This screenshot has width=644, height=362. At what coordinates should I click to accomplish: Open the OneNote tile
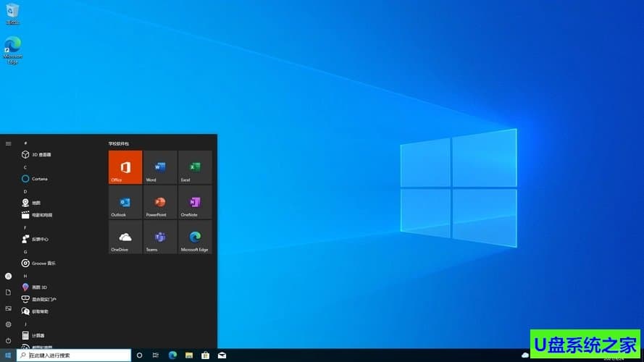195,202
